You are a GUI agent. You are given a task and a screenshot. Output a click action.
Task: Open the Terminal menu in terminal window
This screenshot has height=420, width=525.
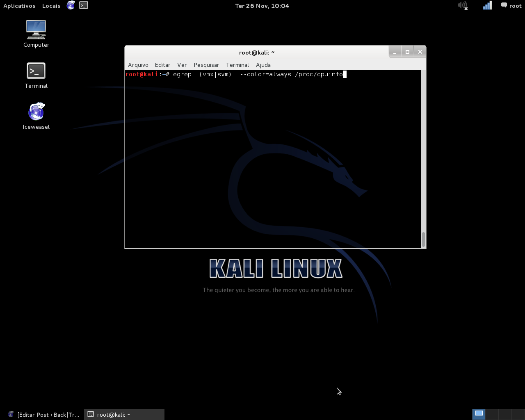click(x=237, y=65)
